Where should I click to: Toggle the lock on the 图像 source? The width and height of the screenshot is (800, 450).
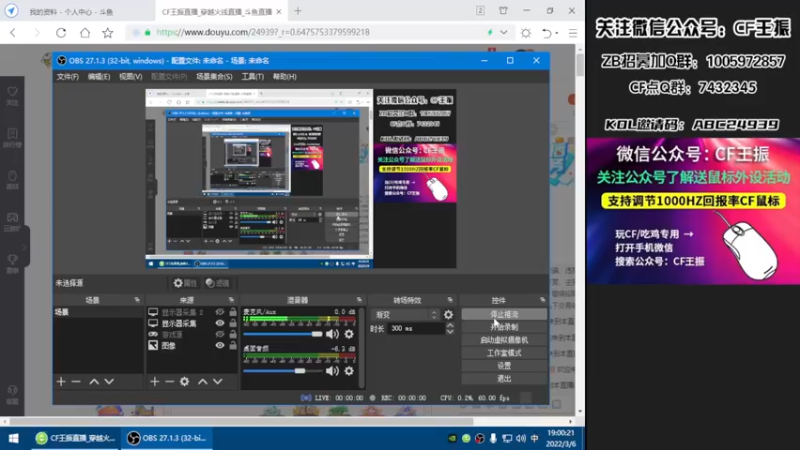233,345
